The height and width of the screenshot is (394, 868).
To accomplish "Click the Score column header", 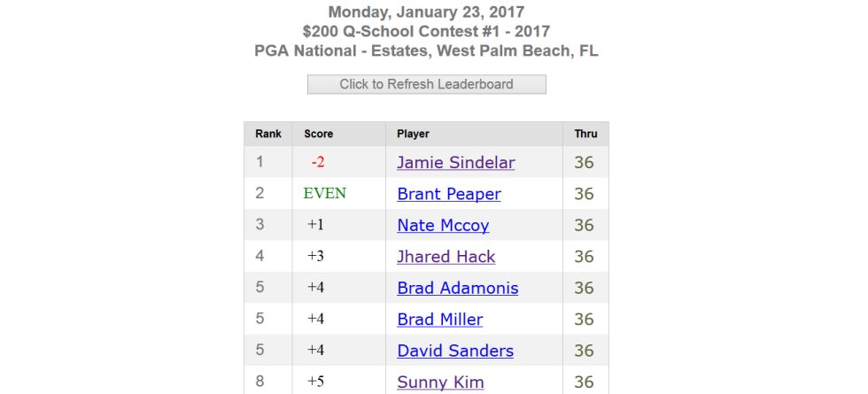I will [x=318, y=134].
